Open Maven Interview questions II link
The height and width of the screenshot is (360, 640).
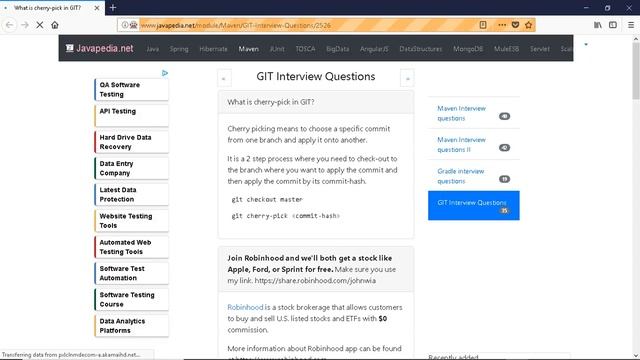[462, 144]
